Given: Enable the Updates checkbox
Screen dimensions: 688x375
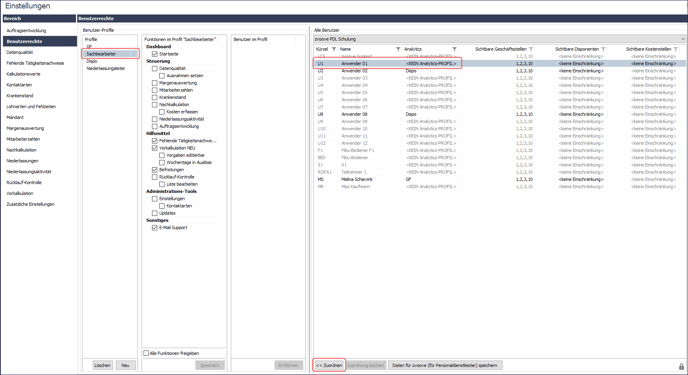Looking at the screenshot, I should (x=154, y=213).
